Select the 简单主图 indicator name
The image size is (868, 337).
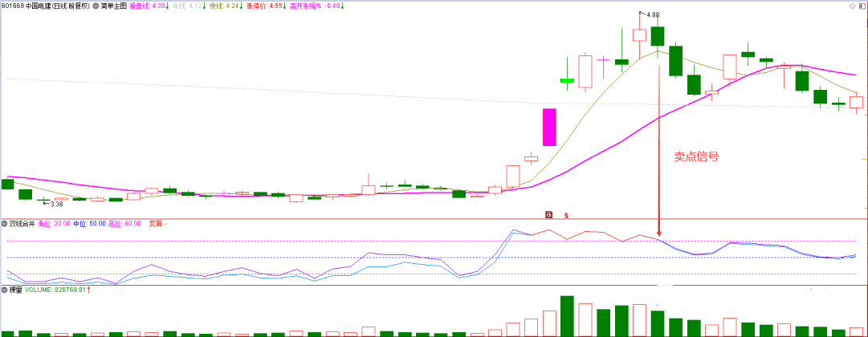tap(114, 6)
